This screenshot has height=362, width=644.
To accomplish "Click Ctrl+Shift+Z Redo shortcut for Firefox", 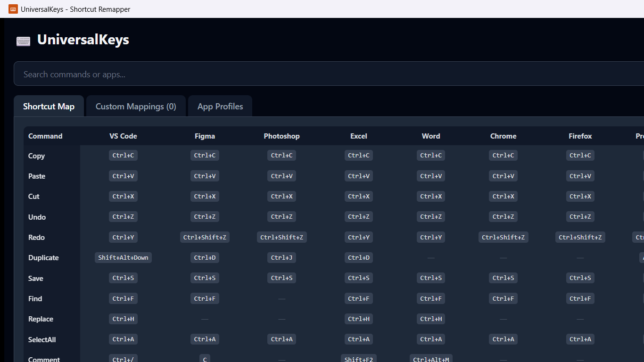I will tap(580, 237).
